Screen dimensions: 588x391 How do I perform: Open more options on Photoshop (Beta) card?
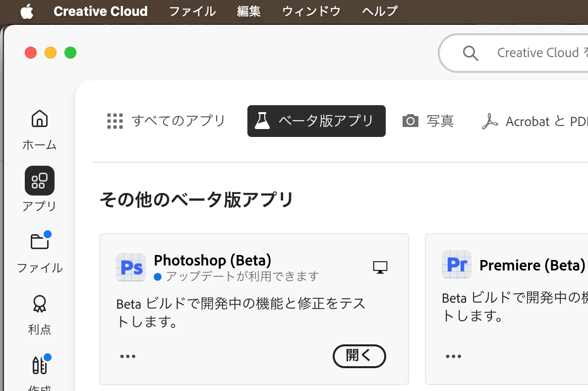[128, 356]
